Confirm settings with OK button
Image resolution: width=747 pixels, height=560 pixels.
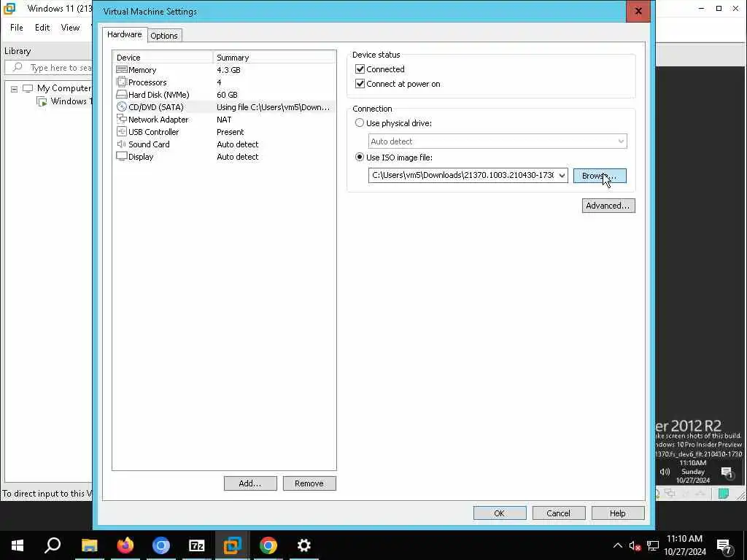[x=500, y=513]
